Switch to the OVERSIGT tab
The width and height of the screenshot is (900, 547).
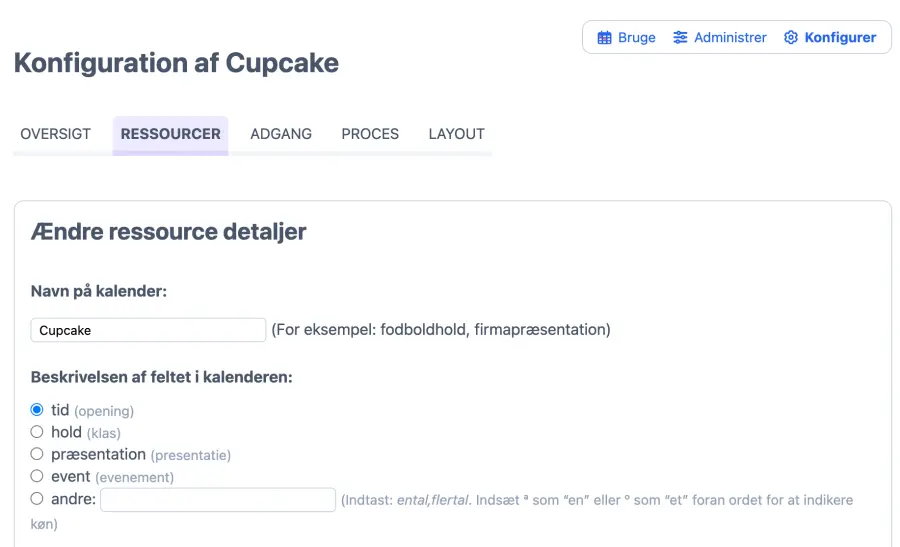[56, 134]
